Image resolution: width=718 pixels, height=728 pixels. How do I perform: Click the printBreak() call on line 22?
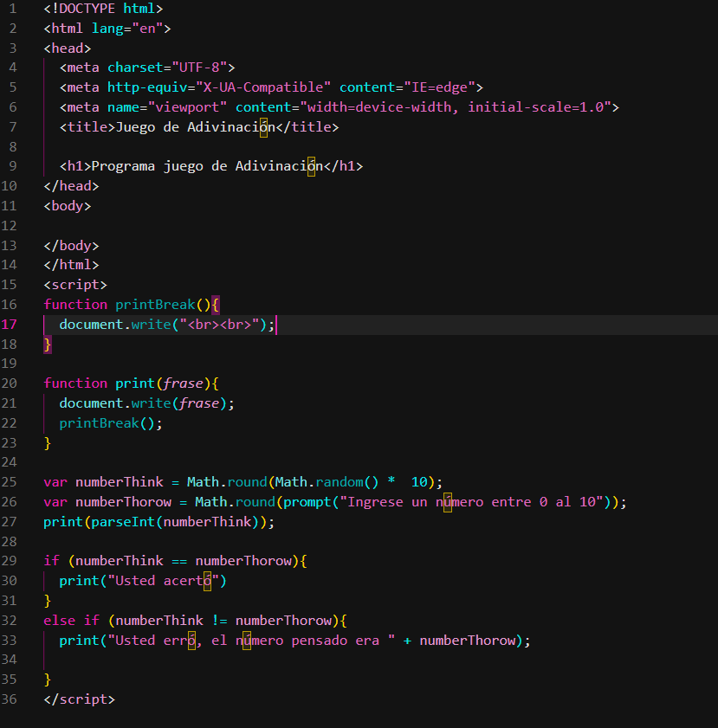click(111, 423)
